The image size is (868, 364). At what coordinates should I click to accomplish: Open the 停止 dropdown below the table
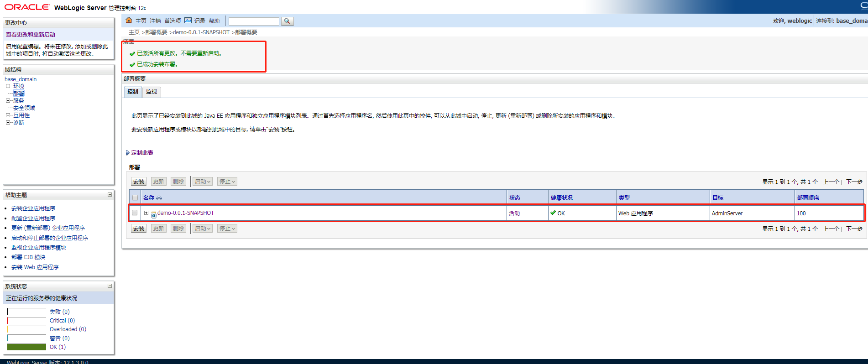click(227, 229)
